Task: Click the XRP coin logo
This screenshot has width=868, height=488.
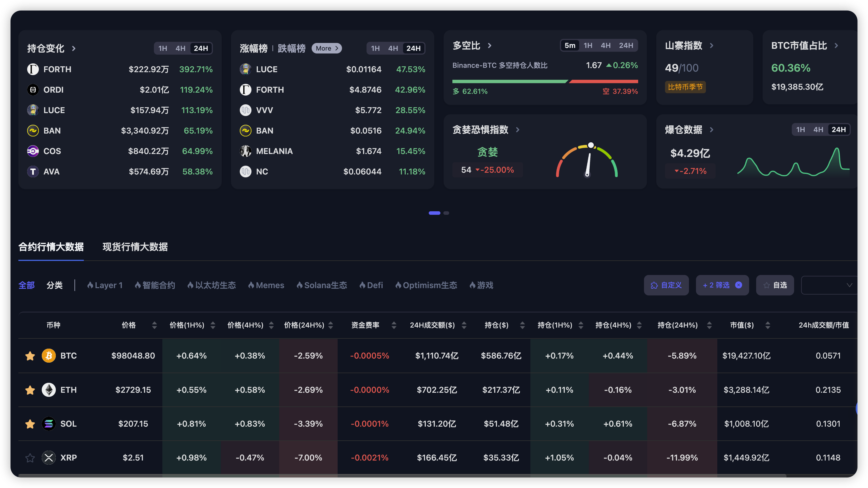Action: pyautogui.click(x=48, y=458)
